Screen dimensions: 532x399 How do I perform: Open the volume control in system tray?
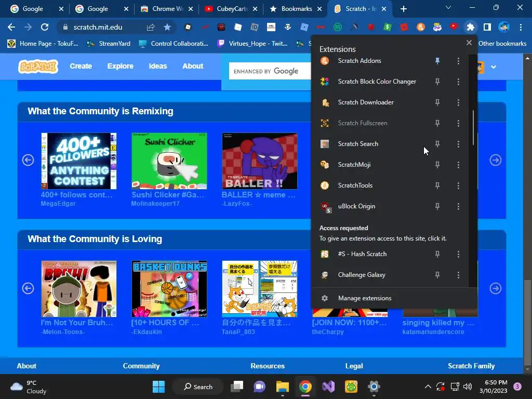pyautogui.click(x=468, y=387)
